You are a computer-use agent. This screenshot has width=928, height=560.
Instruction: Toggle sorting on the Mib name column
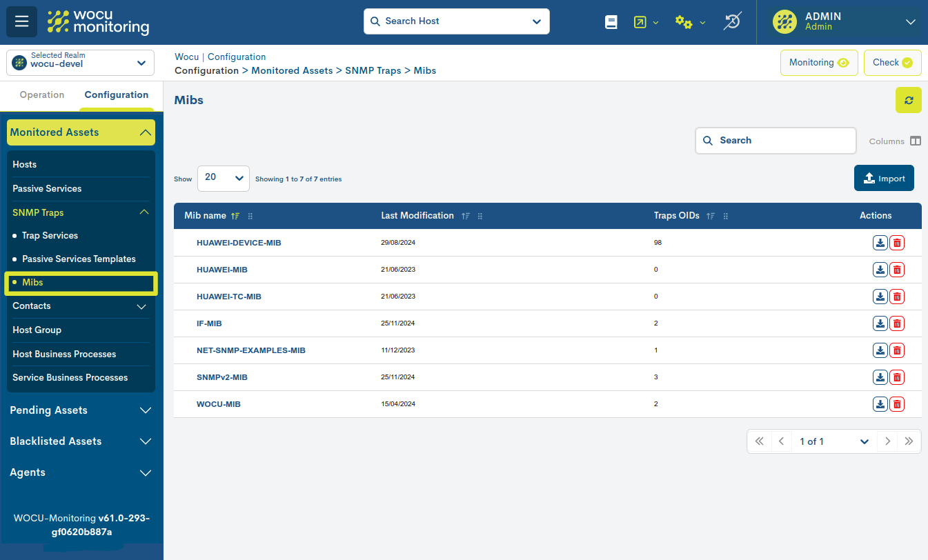point(235,215)
